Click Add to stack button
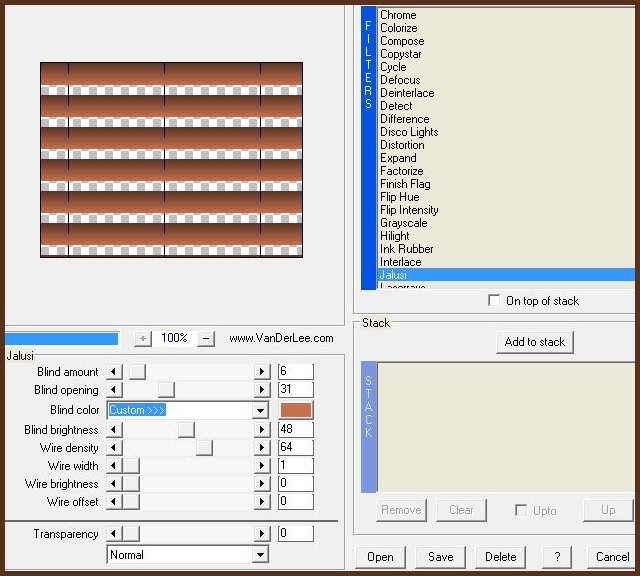 tap(535, 342)
